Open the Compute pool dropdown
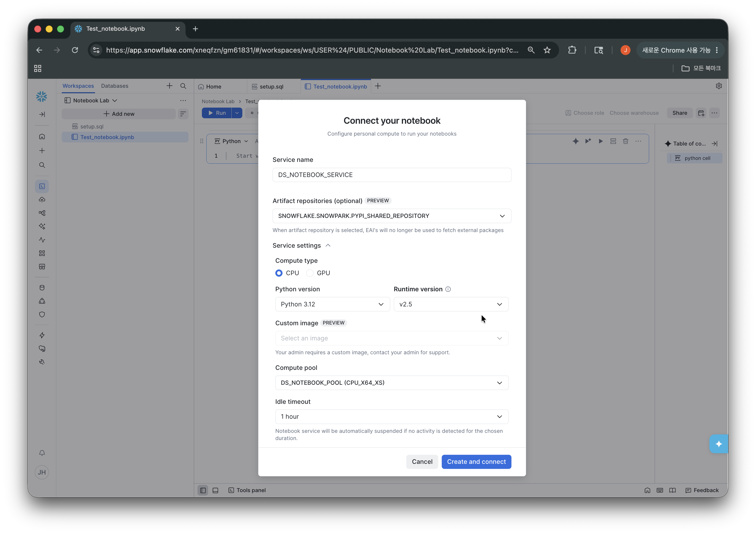The width and height of the screenshot is (756, 534). pyautogui.click(x=391, y=383)
